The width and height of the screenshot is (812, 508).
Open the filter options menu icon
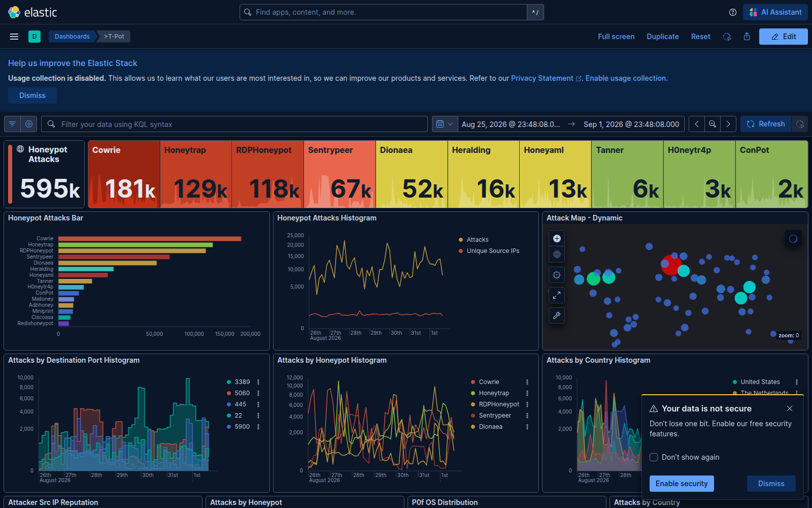click(x=12, y=124)
